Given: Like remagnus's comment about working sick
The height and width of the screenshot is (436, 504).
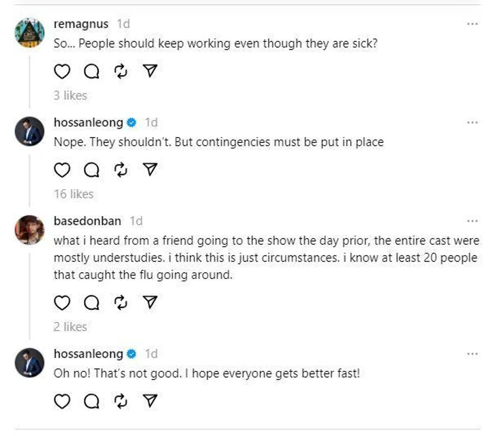Looking at the screenshot, I should (x=62, y=71).
